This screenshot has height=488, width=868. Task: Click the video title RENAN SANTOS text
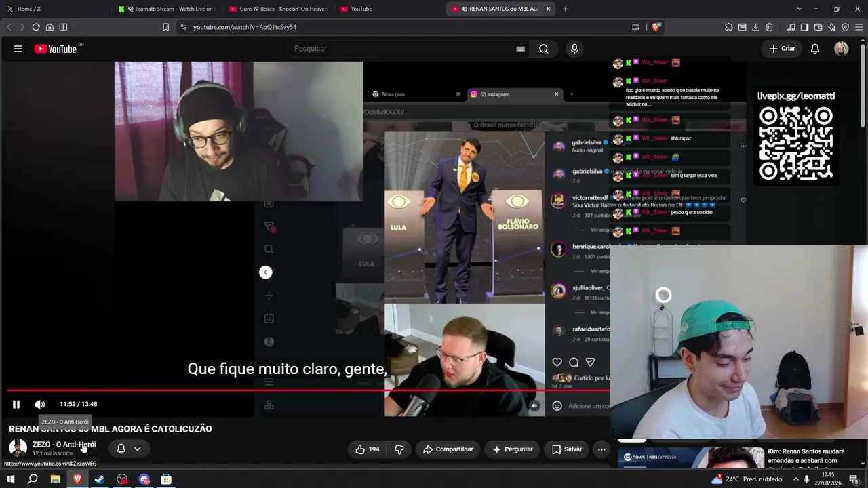(111, 429)
